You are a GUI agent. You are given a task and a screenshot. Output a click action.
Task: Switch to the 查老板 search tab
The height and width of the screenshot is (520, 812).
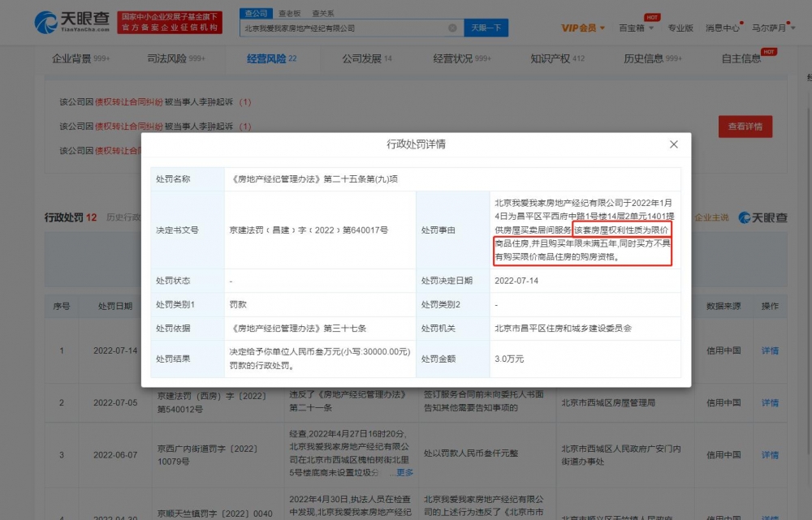[x=290, y=14]
